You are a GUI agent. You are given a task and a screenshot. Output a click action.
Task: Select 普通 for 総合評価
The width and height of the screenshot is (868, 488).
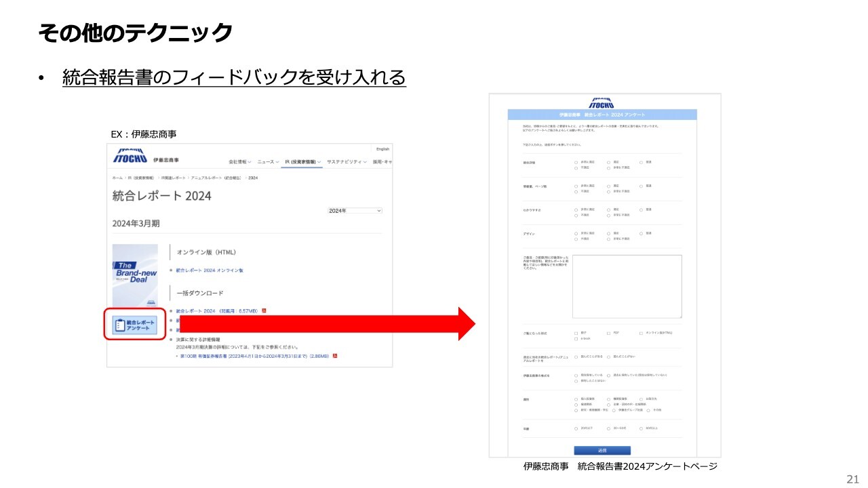(x=641, y=162)
